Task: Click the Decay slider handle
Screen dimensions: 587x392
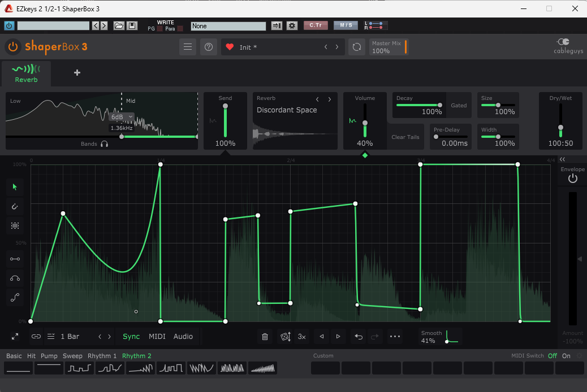Action: (440, 105)
